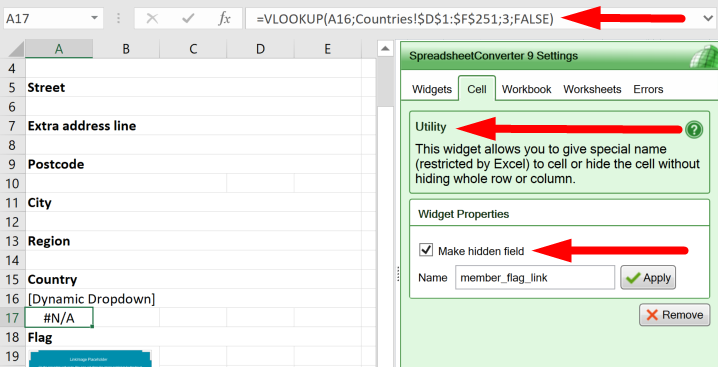Click the Remove button
This screenshot has height=367, width=718.
tap(674, 315)
